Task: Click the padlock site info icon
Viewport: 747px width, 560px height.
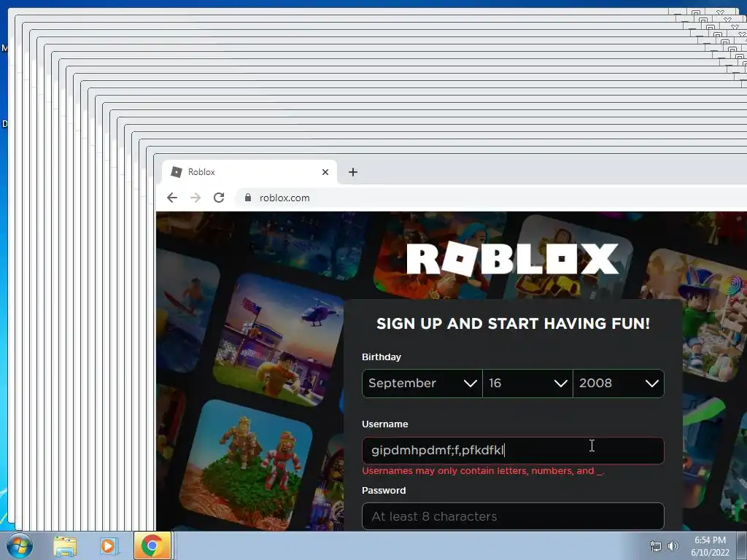Action: 248,197
